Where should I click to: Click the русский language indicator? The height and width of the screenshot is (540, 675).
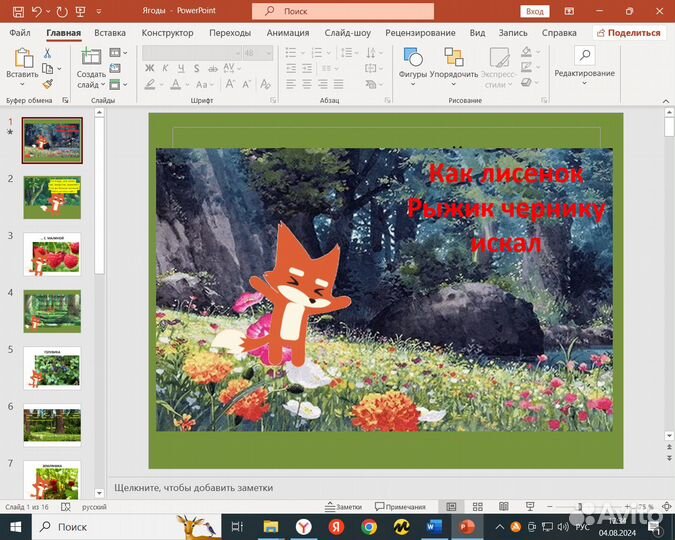(x=94, y=507)
